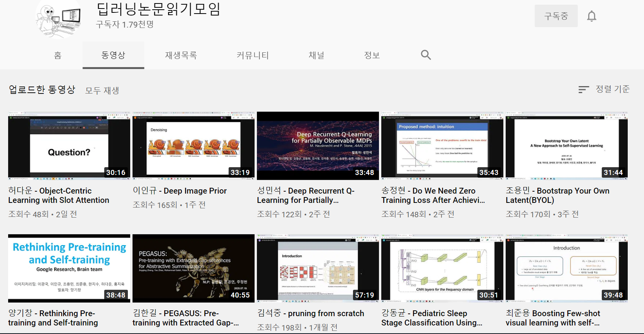This screenshot has width=644, height=334.
Task: Click title 허다운 - Object-Centric Learning with Slot Attention
Action: click(59, 196)
